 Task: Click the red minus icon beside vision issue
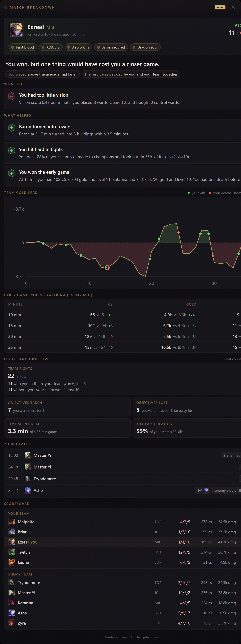pyautogui.click(x=12, y=96)
